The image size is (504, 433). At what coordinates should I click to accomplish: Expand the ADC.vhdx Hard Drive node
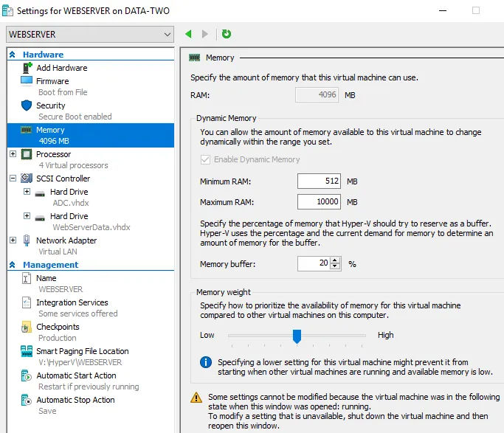point(27,192)
